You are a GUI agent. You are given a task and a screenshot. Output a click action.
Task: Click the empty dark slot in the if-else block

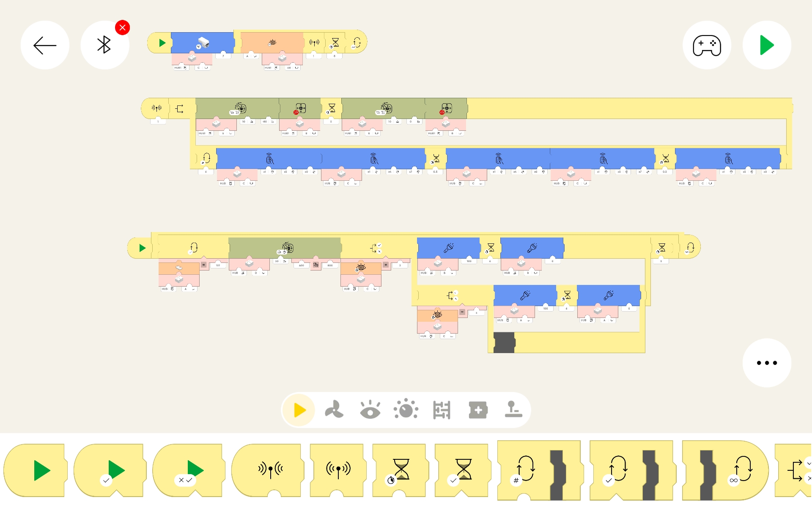click(504, 342)
